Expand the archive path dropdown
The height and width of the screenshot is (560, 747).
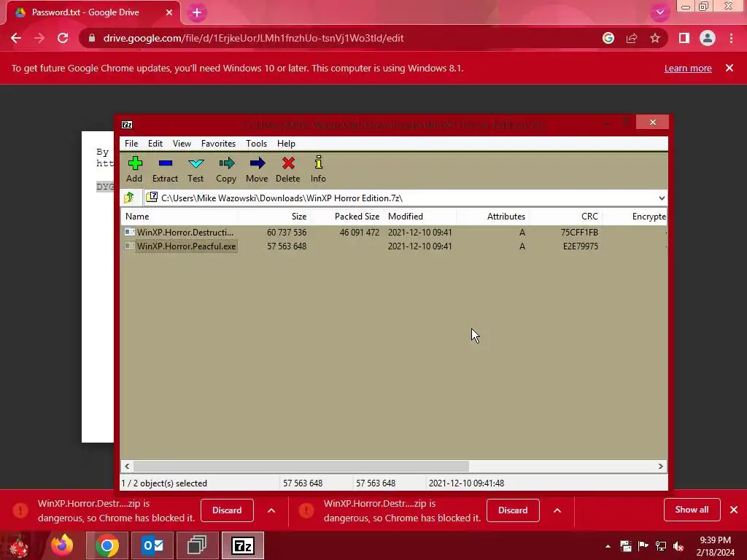tap(662, 198)
